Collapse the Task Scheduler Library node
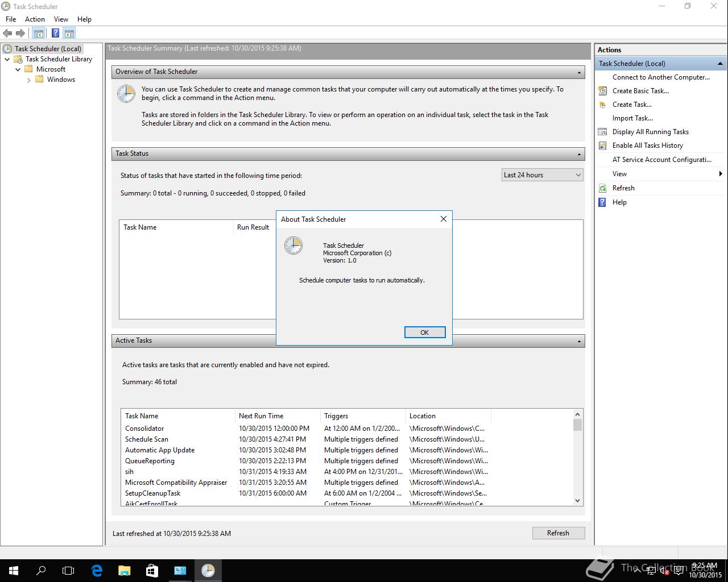The width and height of the screenshot is (728, 582). tap(7, 59)
